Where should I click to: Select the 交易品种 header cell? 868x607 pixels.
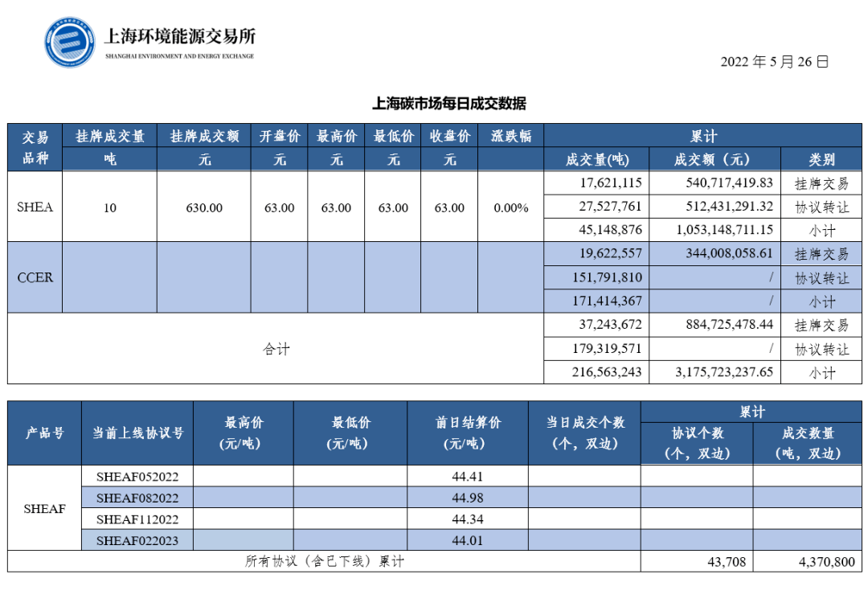point(34,148)
